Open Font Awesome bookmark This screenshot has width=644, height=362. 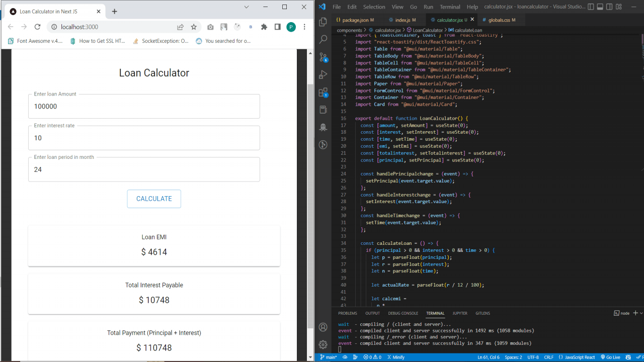coord(35,41)
